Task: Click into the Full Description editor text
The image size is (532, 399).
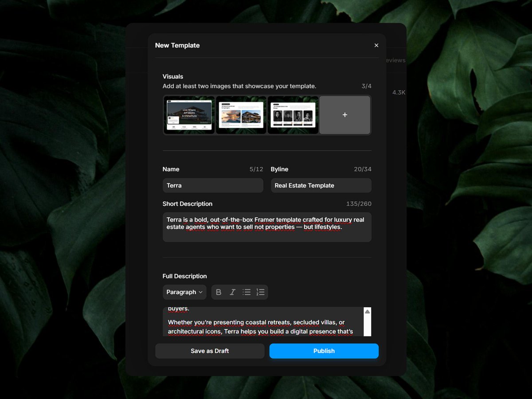Action: [263, 322]
